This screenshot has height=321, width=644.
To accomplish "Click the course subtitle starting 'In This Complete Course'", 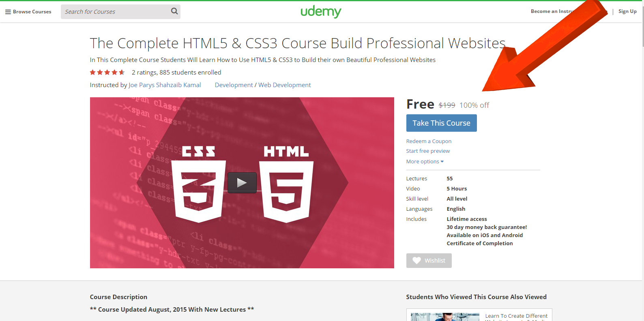I will tap(263, 60).
